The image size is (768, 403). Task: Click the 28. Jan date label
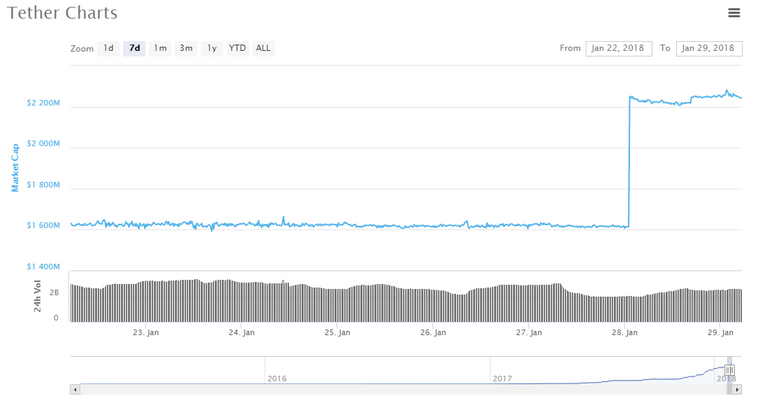tap(624, 332)
